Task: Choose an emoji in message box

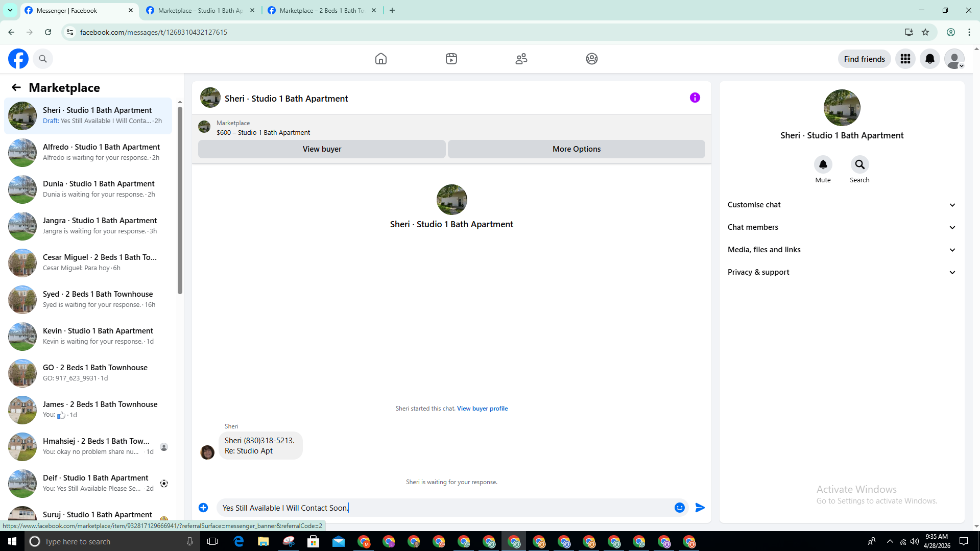Action: pyautogui.click(x=680, y=508)
